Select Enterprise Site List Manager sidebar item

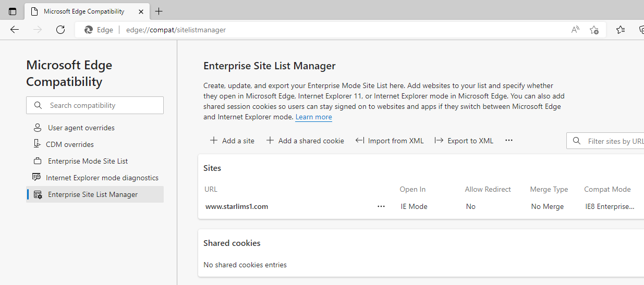[95, 194]
